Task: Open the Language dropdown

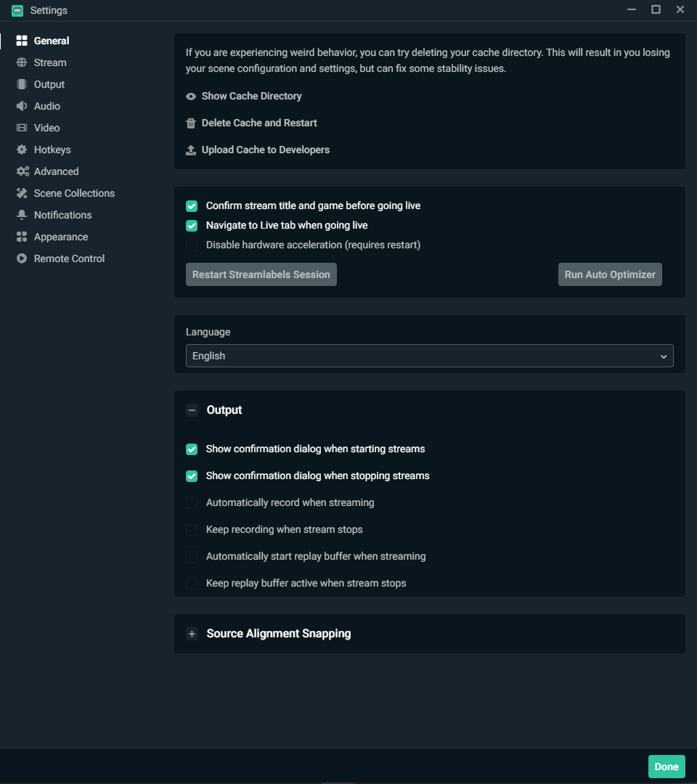Action: 429,356
